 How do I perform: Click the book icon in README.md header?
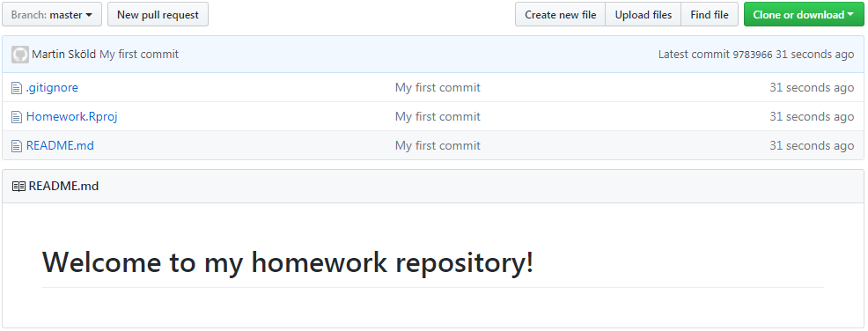18,187
